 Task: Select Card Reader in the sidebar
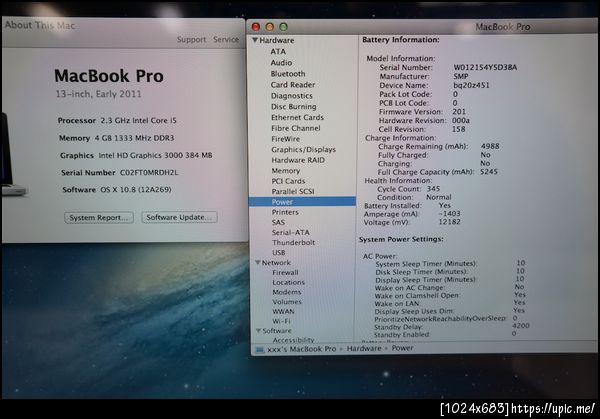coord(293,85)
